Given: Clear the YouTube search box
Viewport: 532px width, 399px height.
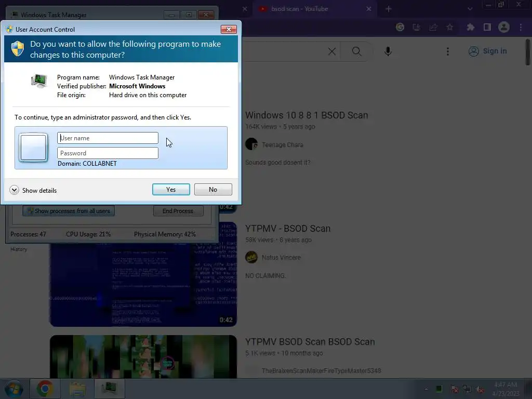Looking at the screenshot, I should coord(332,51).
